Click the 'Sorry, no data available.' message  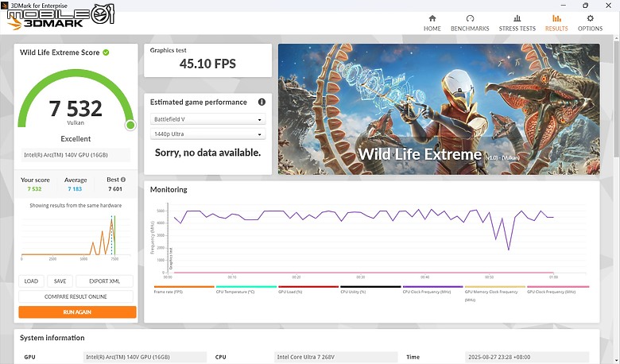point(207,153)
